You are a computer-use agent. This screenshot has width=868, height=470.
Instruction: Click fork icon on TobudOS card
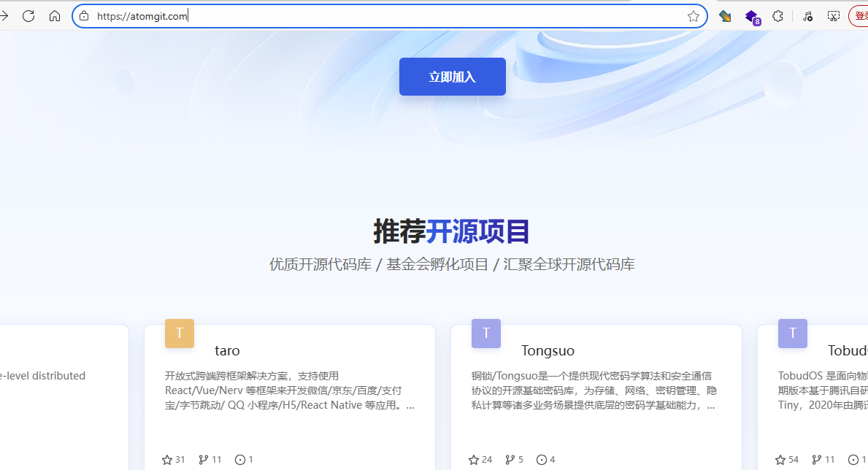(817, 460)
